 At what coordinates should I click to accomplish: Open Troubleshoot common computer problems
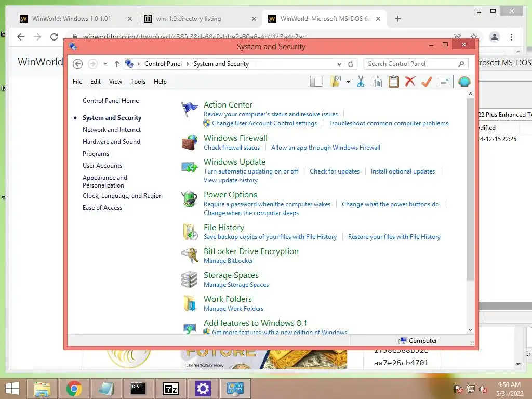pos(388,123)
